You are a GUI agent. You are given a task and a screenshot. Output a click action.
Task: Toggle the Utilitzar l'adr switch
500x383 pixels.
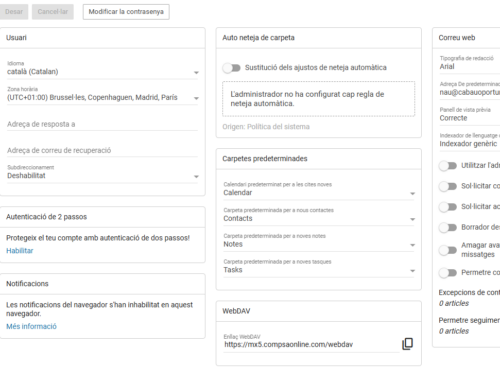(x=448, y=166)
